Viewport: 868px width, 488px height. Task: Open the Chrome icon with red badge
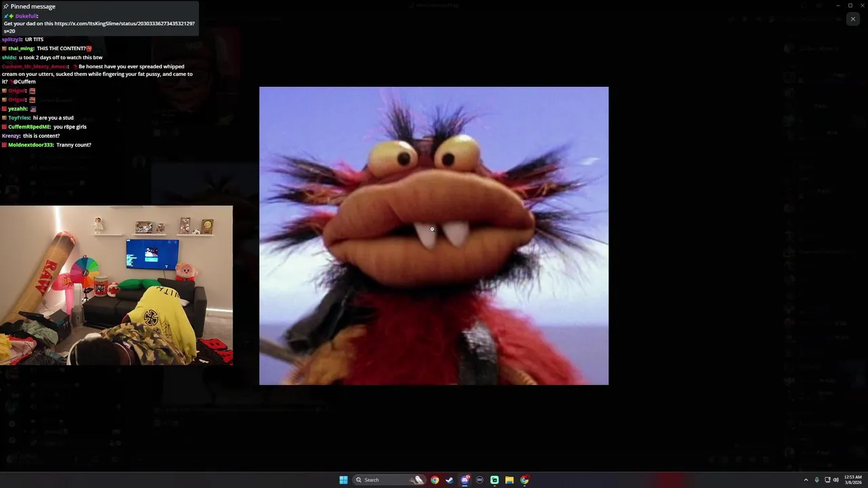coord(524,480)
